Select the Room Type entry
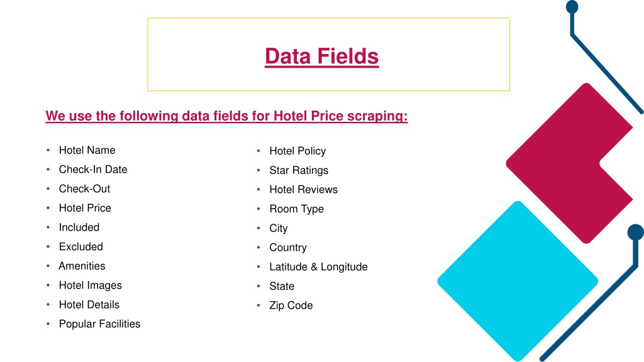644x362 pixels. (x=297, y=209)
